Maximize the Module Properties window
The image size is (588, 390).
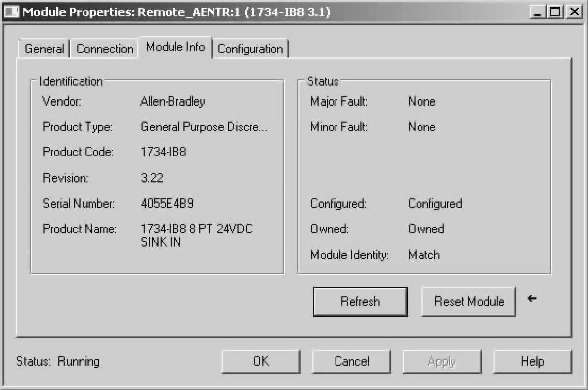[x=555, y=12]
